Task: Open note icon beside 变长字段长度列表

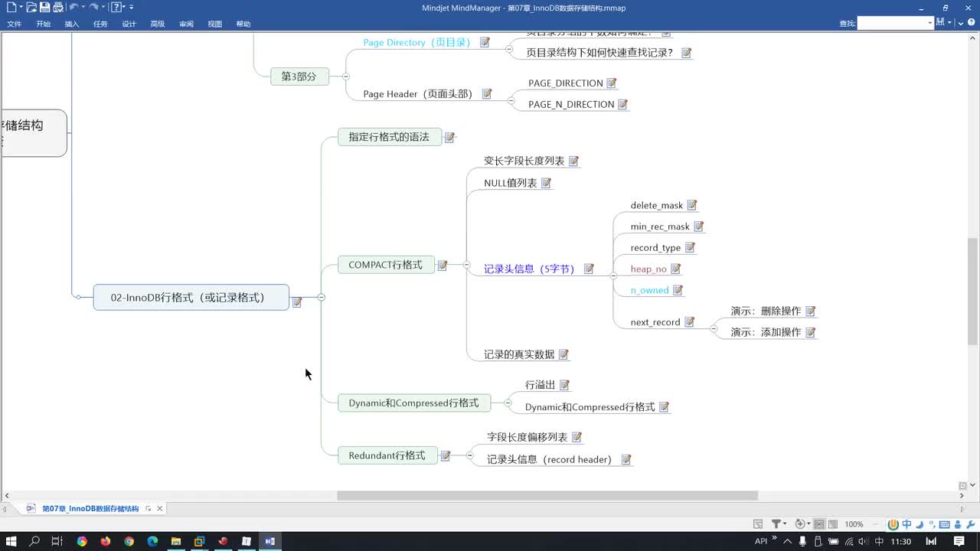Action: point(573,161)
